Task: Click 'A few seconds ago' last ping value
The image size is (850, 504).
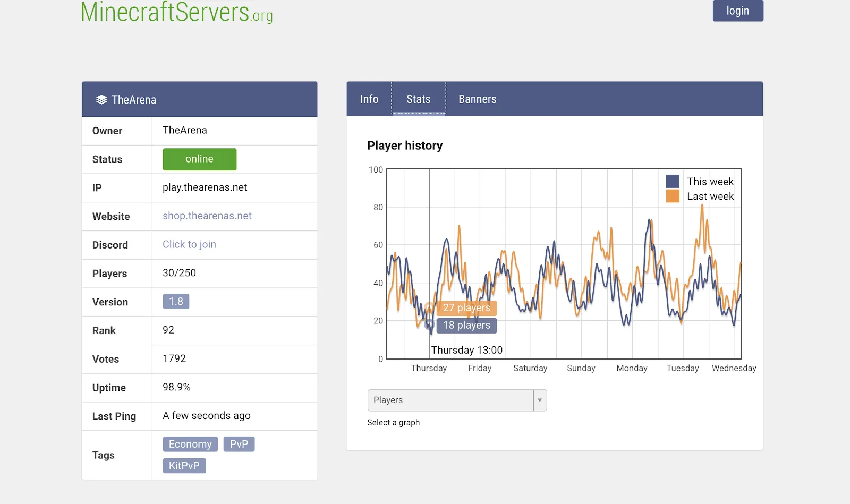Action: pos(207,416)
